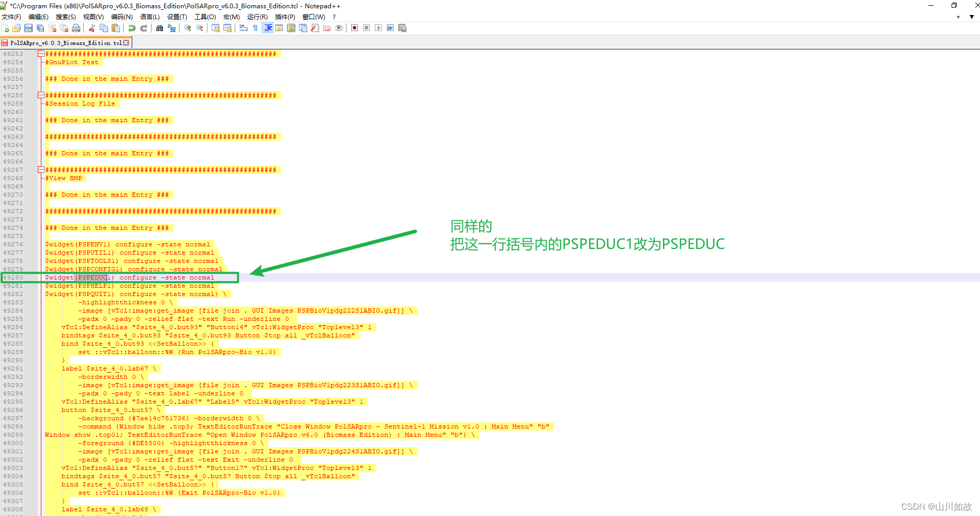Open the 编码(N) menu
This screenshot has width=980, height=516.
[x=122, y=17]
